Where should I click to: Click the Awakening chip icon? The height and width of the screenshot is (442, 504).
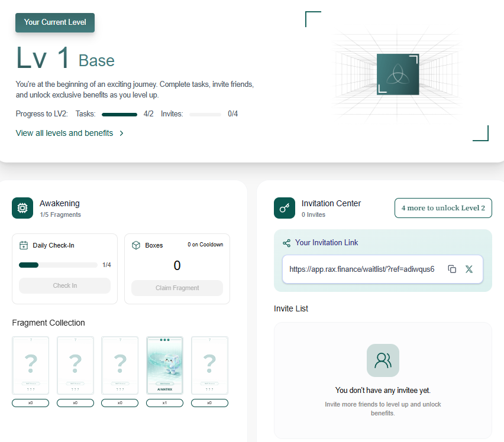click(x=22, y=208)
